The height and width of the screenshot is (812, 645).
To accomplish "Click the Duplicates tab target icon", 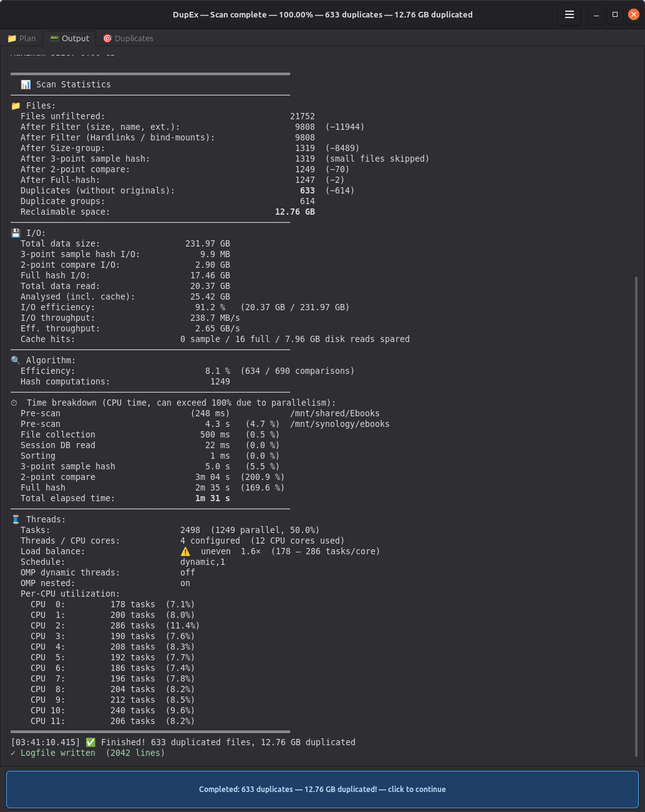I will tap(107, 38).
